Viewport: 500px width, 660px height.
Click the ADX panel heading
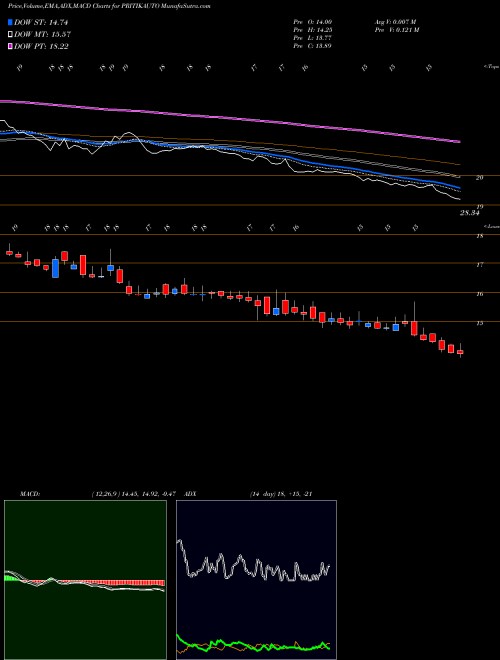(x=190, y=494)
